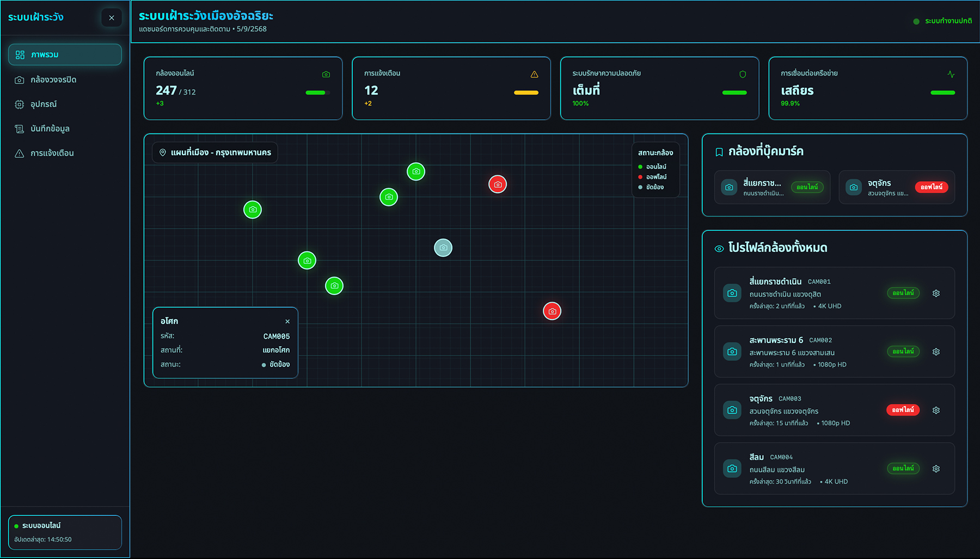The height and width of the screenshot is (559, 980).
Task: Open the สีลม CAM004 settings gear
Action: (x=936, y=469)
